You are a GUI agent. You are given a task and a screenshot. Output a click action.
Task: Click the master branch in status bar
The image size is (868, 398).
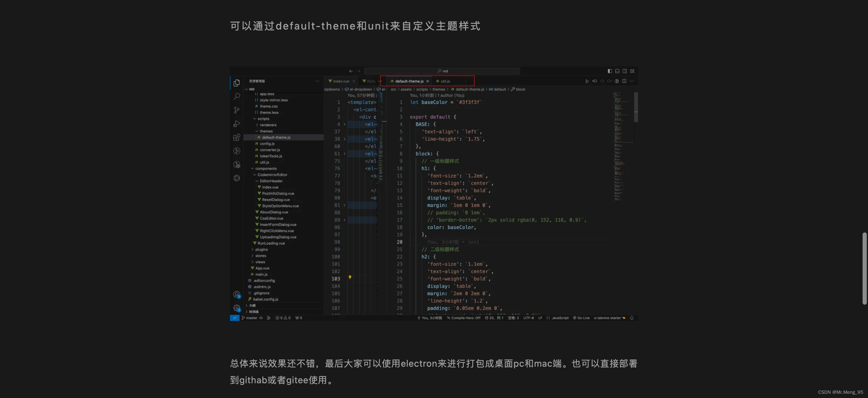click(x=249, y=318)
